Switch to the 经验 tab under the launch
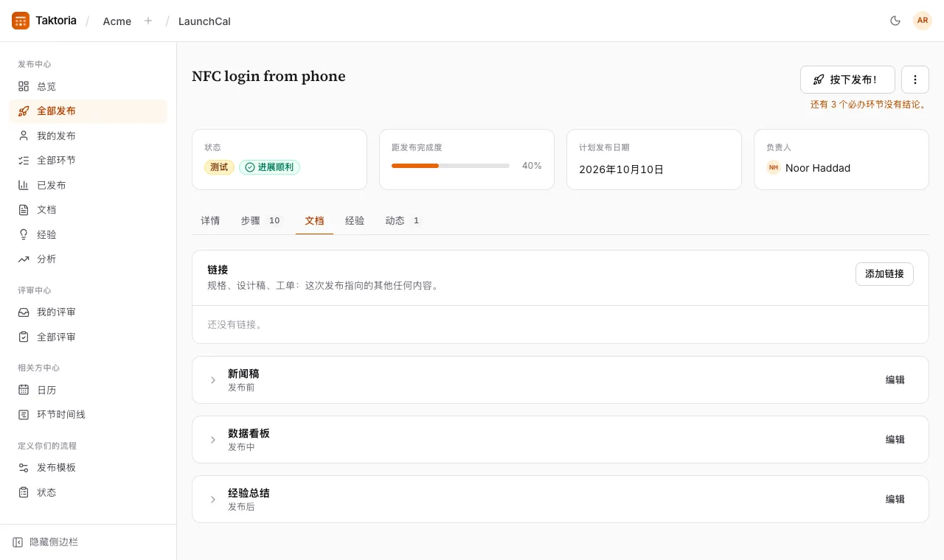 pyautogui.click(x=355, y=220)
